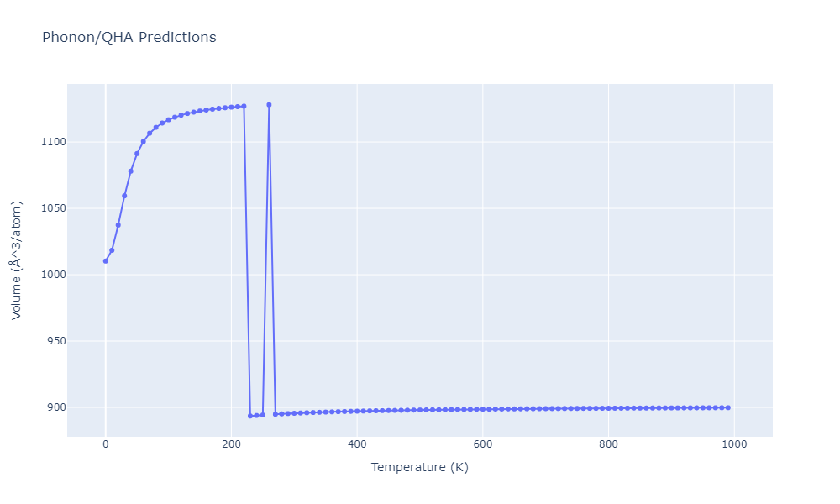Click x-axis tick label 400
The height and width of the screenshot is (504, 840).
pos(357,444)
